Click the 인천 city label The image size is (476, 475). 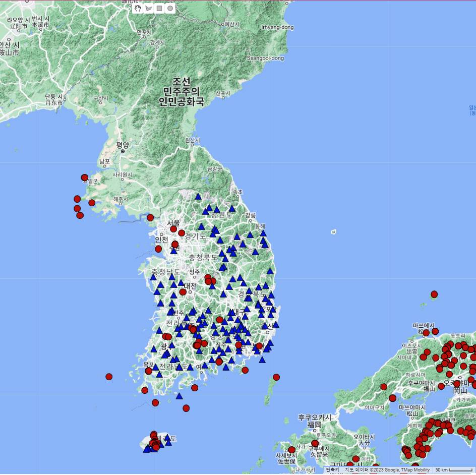161,239
